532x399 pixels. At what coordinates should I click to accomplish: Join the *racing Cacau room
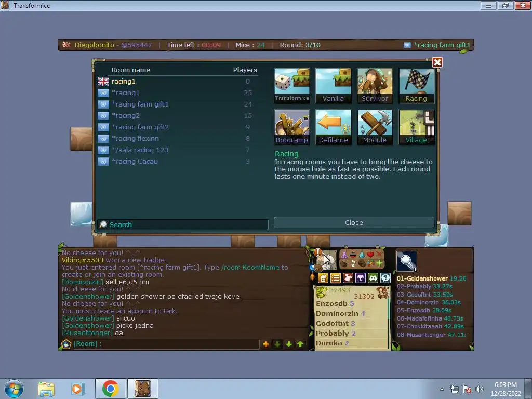(x=178, y=161)
